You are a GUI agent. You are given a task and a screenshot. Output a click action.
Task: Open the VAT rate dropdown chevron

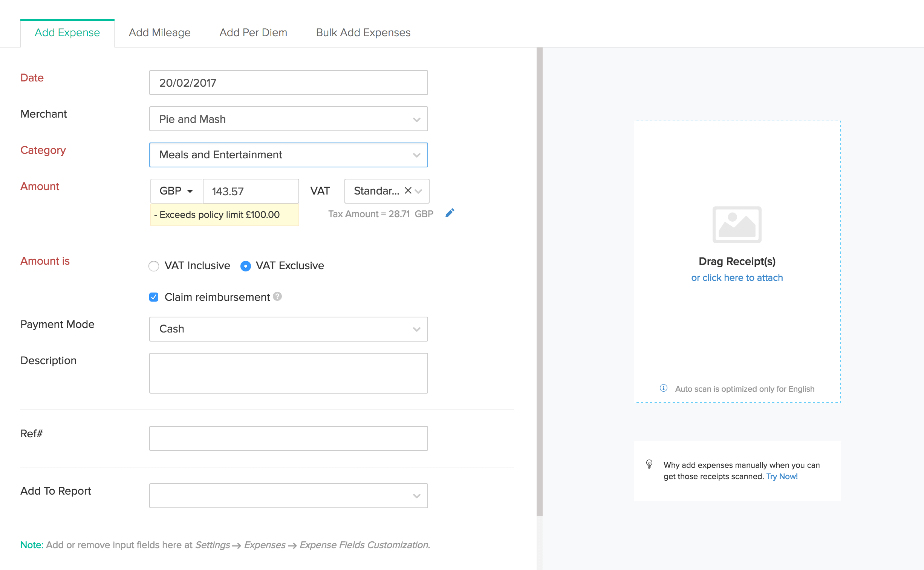(418, 191)
